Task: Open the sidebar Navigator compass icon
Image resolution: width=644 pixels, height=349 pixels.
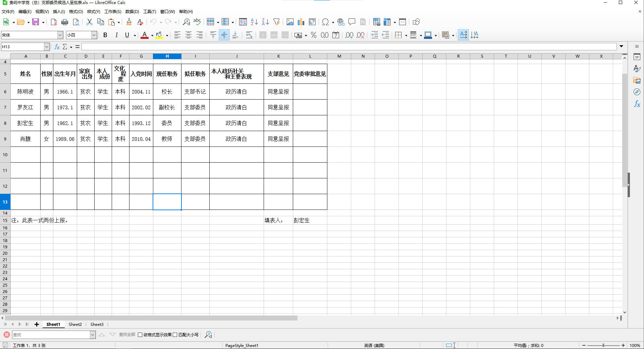Action: (637, 92)
